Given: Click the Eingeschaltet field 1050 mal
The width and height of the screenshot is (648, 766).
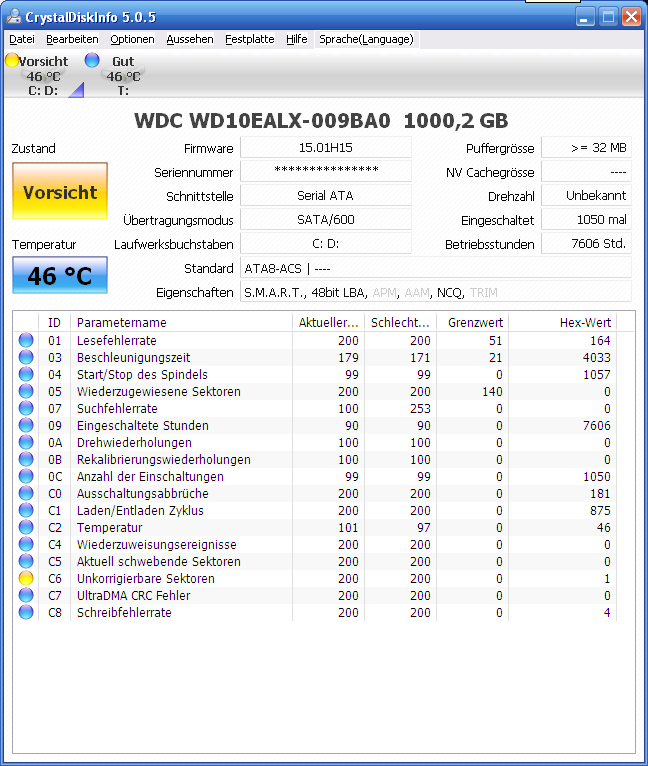Looking at the screenshot, I should pos(586,219).
